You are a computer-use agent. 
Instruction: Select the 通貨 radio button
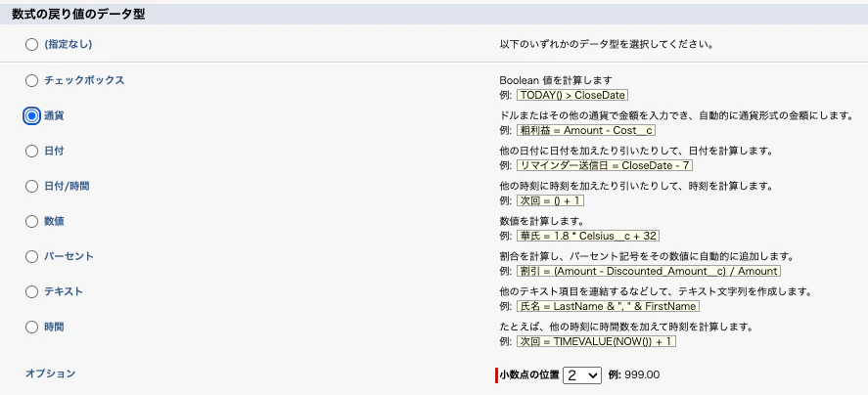(31, 115)
